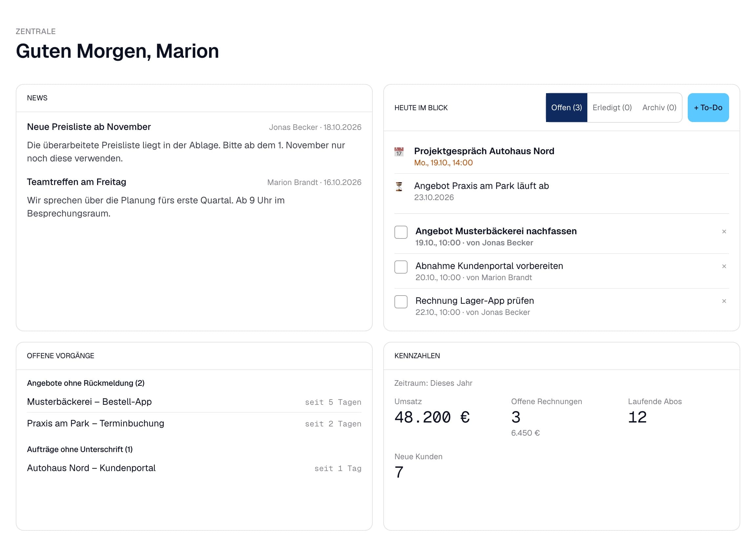Click the seit 2 Tagen label
The height and width of the screenshot is (557, 756).
333,423
